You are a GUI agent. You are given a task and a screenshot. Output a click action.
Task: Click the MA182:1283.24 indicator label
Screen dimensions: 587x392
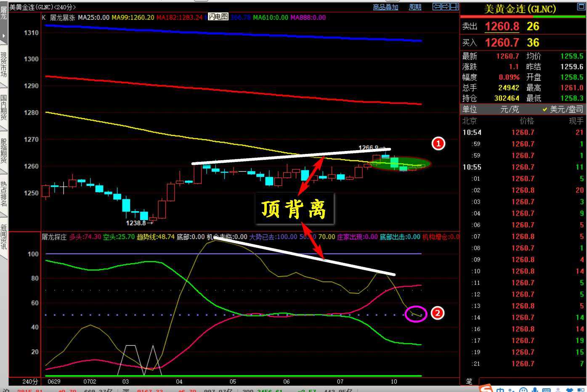180,17
